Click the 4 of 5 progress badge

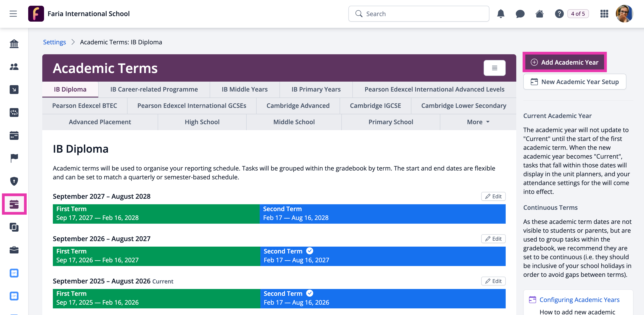[578, 14]
